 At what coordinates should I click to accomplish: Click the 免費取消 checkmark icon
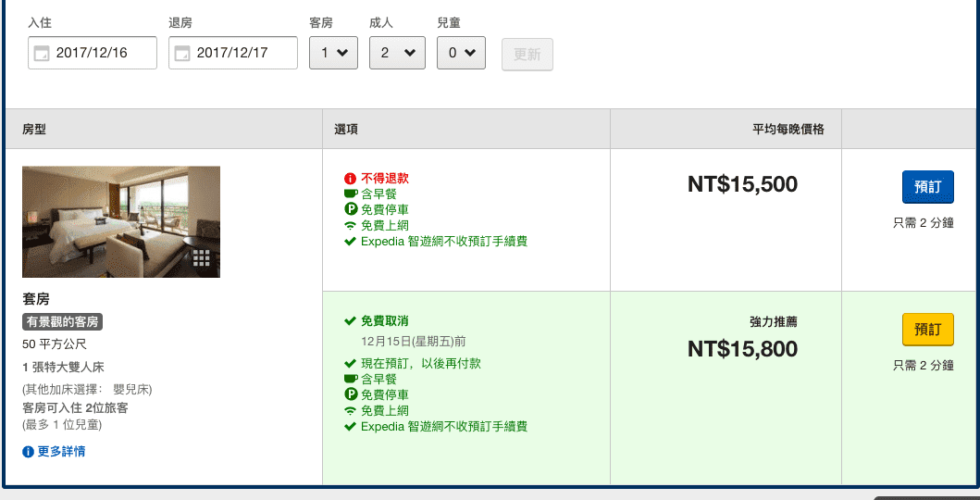tap(350, 321)
